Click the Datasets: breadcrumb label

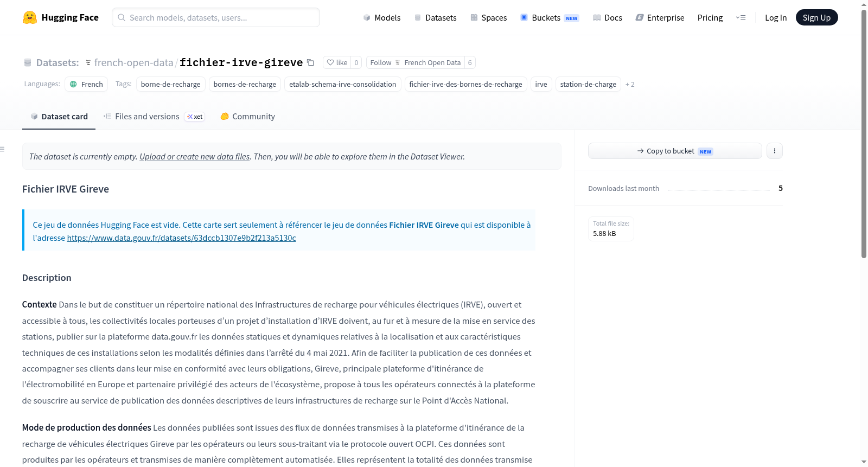point(58,63)
